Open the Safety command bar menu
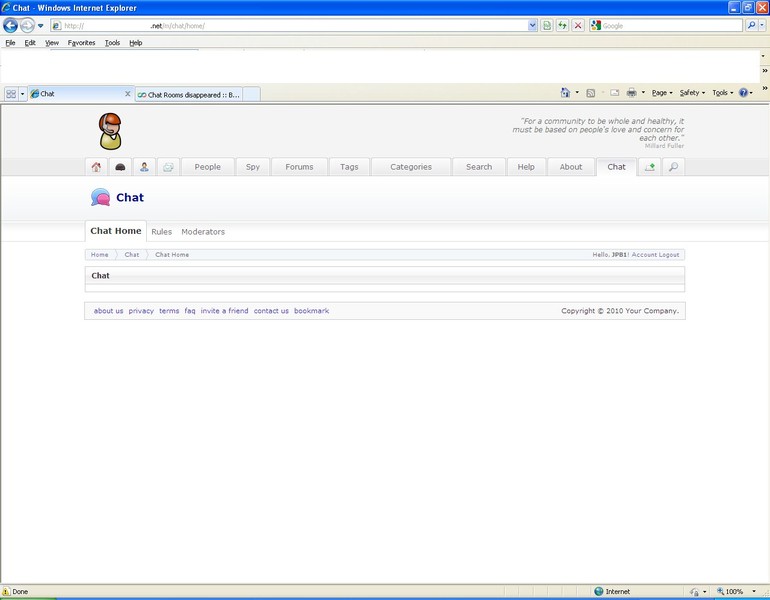 [x=692, y=92]
